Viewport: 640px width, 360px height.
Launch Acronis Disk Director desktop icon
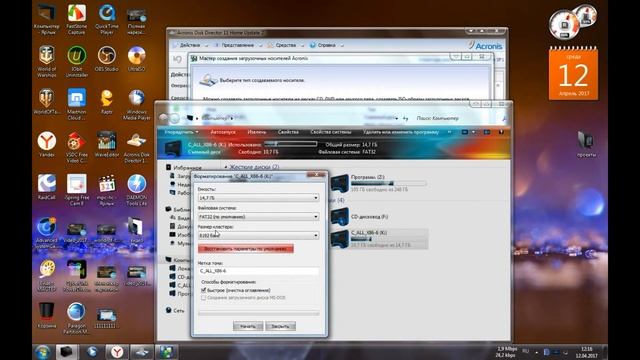click(x=136, y=147)
